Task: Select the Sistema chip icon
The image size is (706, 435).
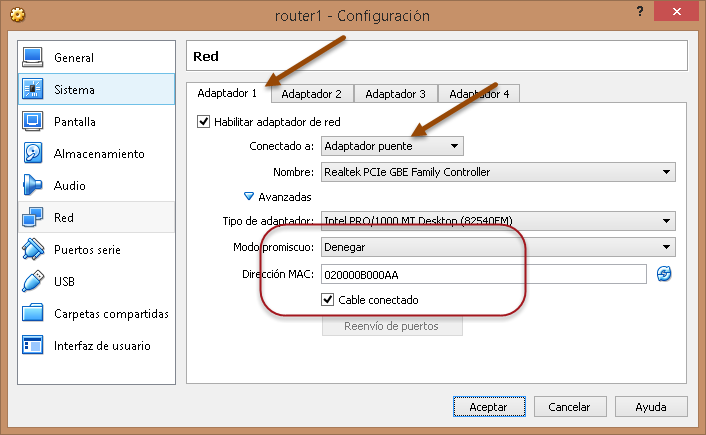Action: pos(33,89)
